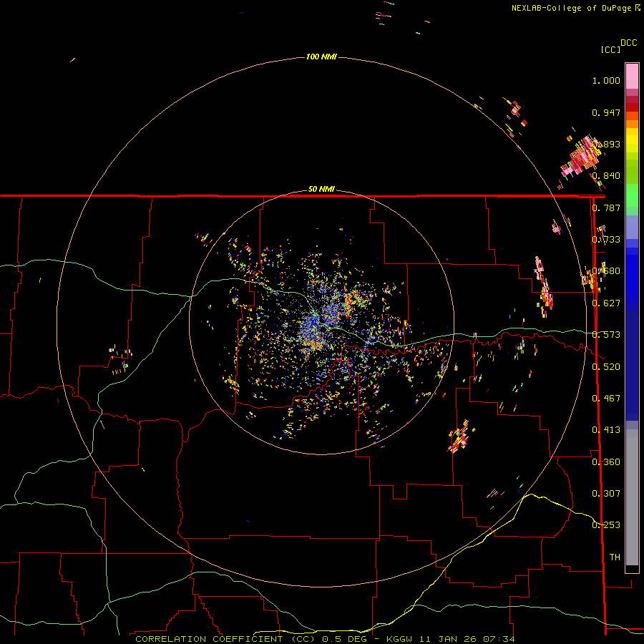Click the large pink echo cluster near the 0.893 label
Viewport: 644px width, 644px height.
pyautogui.click(x=582, y=156)
